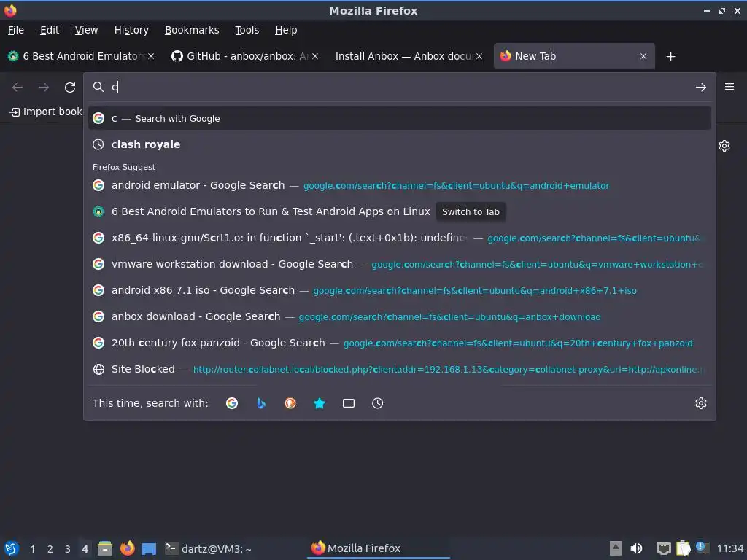Open file manager from taskbar

tap(105, 548)
